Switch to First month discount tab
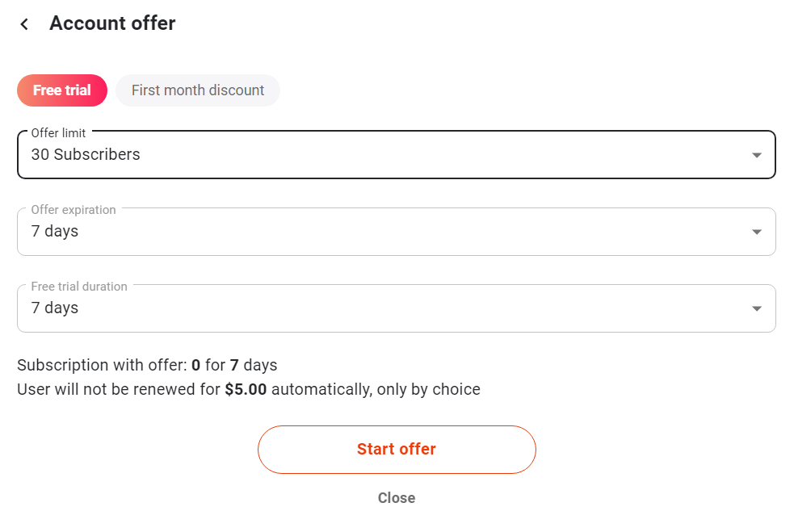 [x=198, y=90]
